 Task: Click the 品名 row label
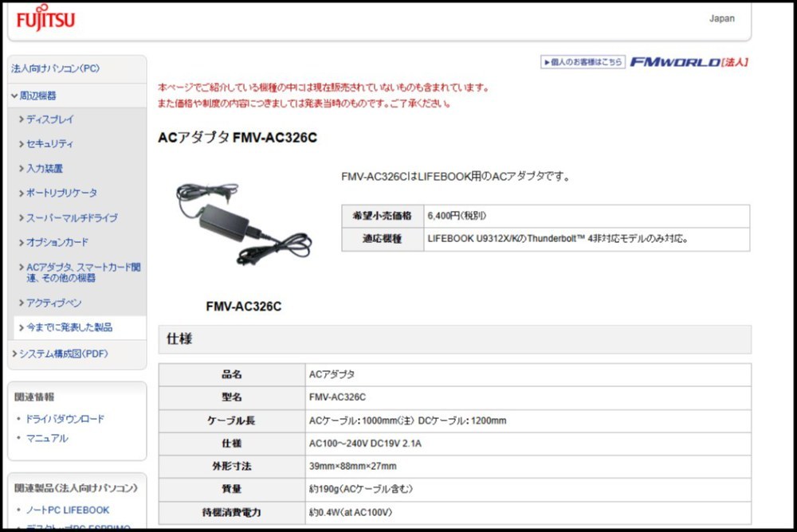[x=232, y=375]
